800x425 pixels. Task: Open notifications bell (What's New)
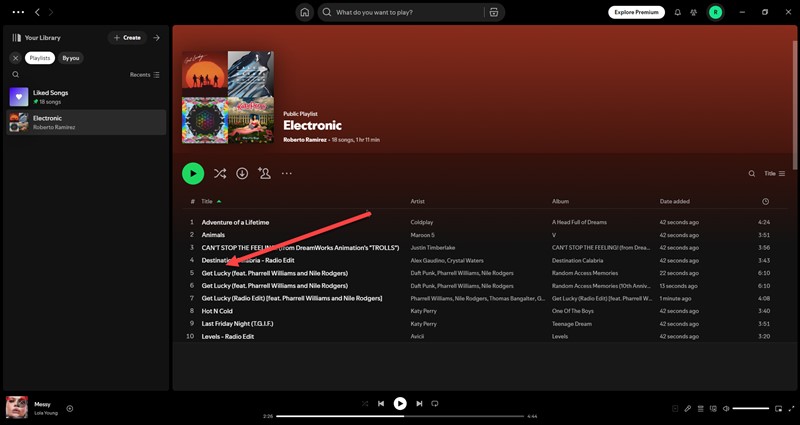click(678, 12)
